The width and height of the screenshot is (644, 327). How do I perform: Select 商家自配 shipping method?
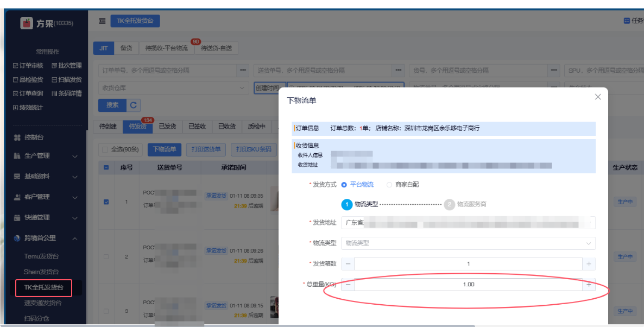tap(402, 185)
